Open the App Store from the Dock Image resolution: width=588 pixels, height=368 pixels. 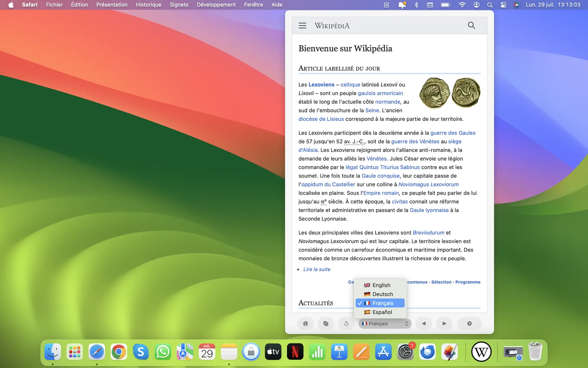click(x=383, y=352)
